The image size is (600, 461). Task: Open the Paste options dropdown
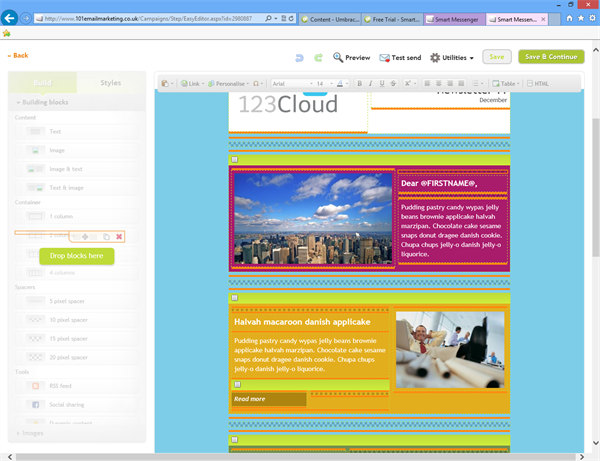tap(167, 83)
